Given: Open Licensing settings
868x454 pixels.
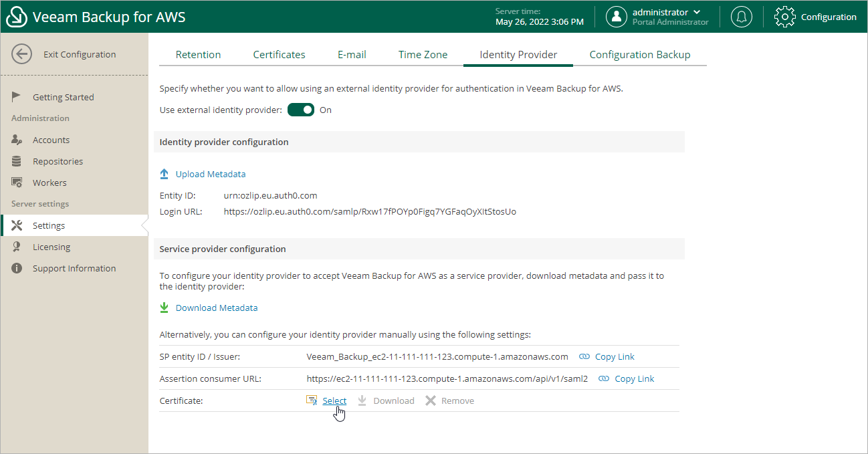Looking at the screenshot, I should click(50, 247).
